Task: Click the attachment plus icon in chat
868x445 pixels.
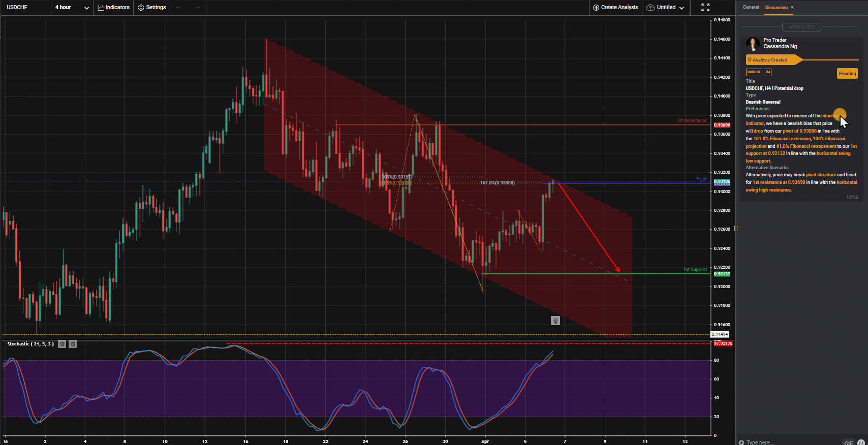Action: 741,442
